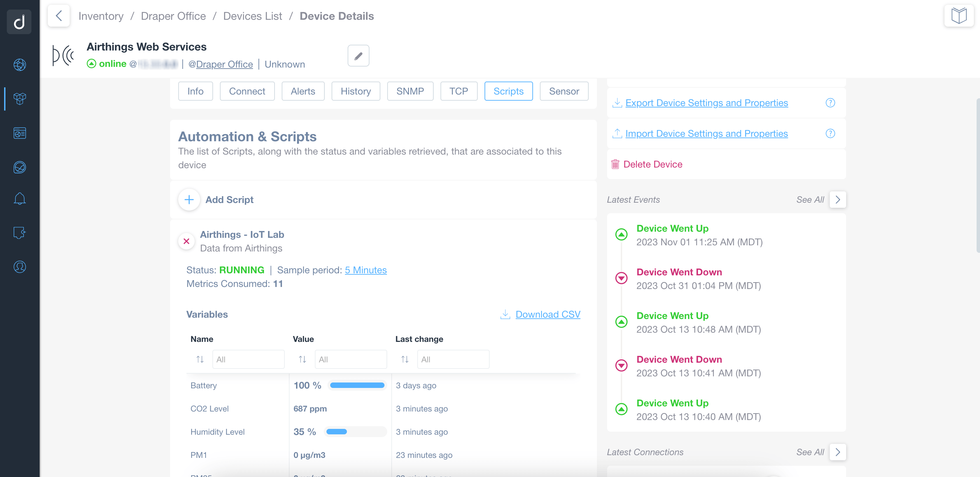
Task: Click the help icon beside Export Device Settings
Action: click(830, 103)
